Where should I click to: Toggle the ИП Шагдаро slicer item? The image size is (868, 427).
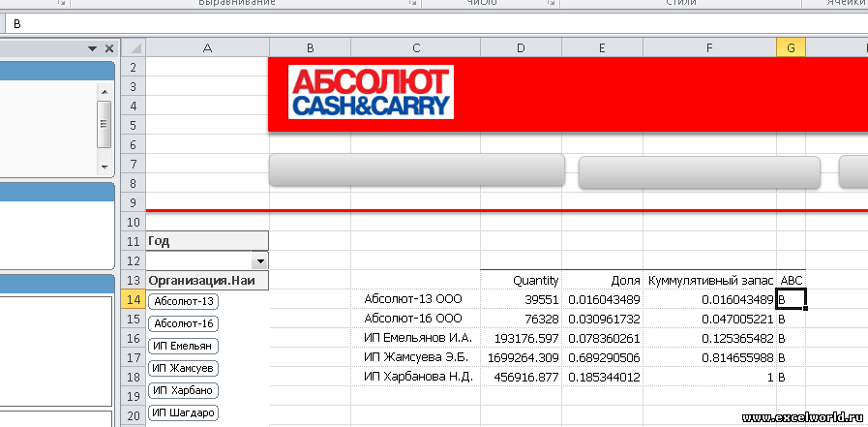click(184, 413)
